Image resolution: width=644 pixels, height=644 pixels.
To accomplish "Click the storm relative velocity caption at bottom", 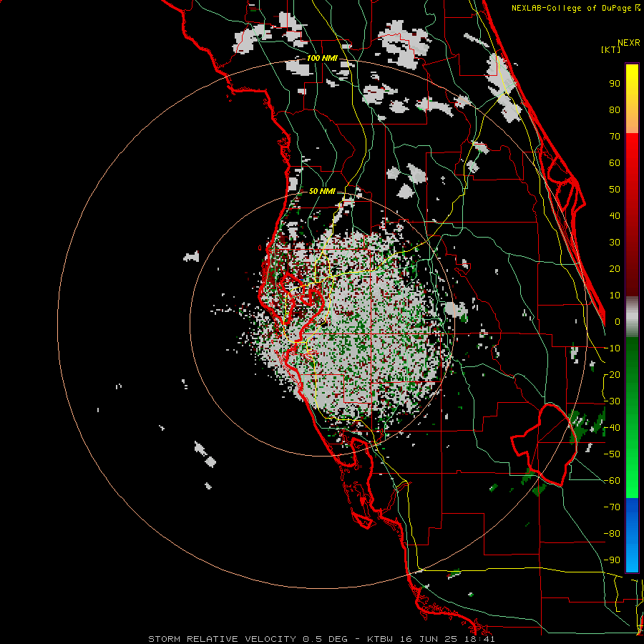I will point(321,639).
